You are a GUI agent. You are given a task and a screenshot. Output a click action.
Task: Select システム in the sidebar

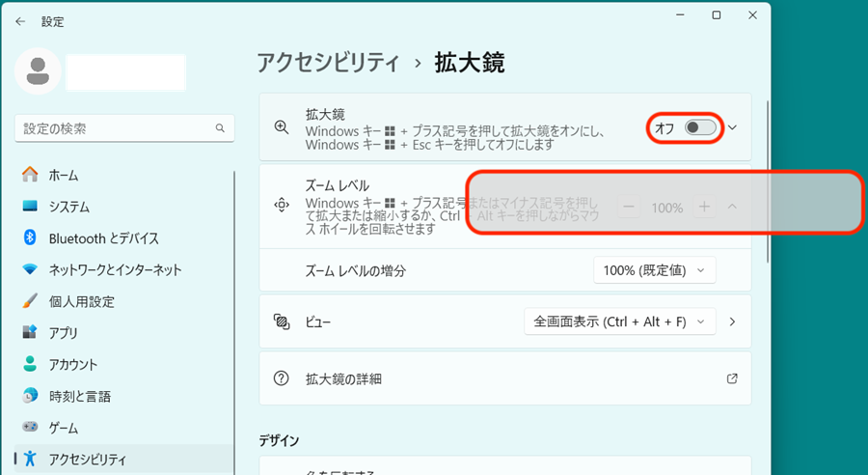tap(68, 207)
